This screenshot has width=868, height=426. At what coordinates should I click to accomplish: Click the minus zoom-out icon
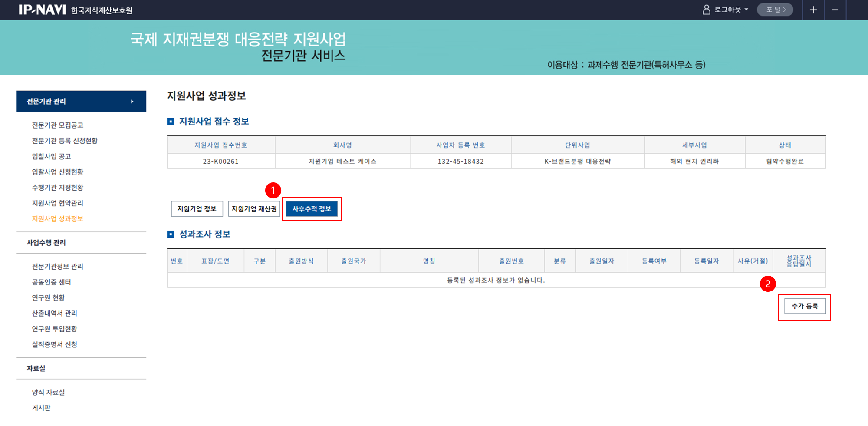click(835, 10)
